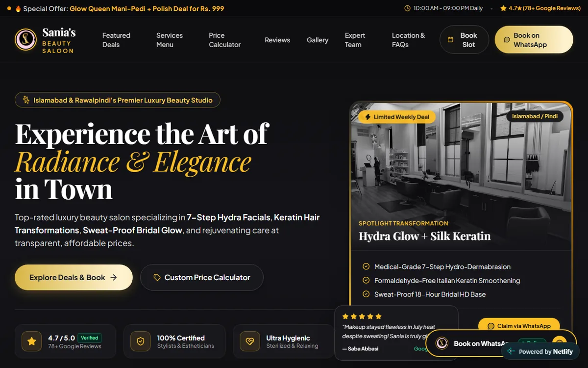Click the five-star rating in the review card
Image resolution: width=588 pixels, height=368 pixels.
click(362, 316)
